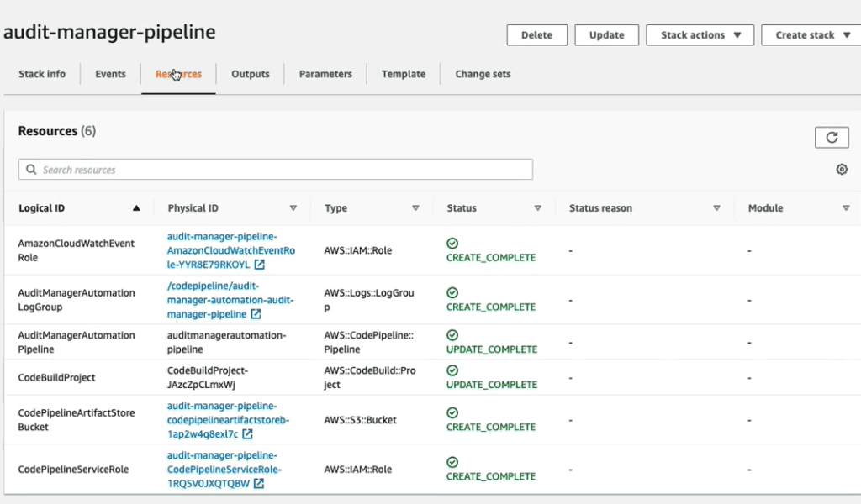Image resolution: width=861 pixels, height=504 pixels.
Task: Click the Delete stack button
Action: coord(537,35)
